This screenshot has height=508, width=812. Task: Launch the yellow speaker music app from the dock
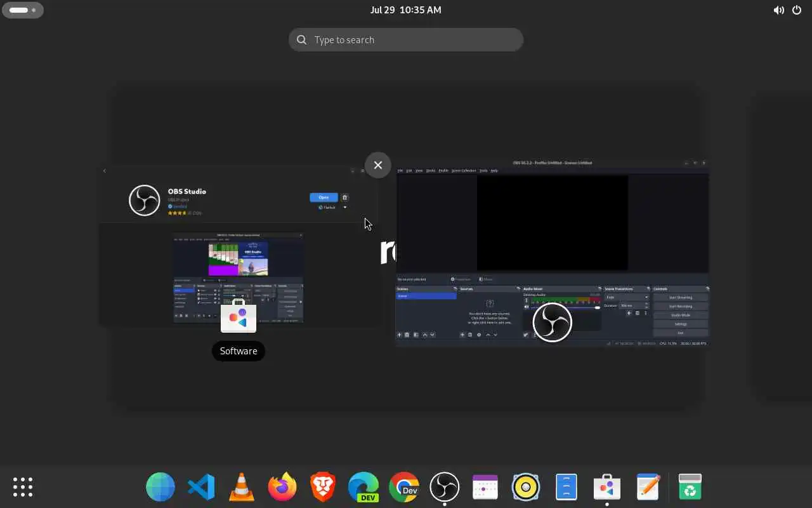coord(526,487)
